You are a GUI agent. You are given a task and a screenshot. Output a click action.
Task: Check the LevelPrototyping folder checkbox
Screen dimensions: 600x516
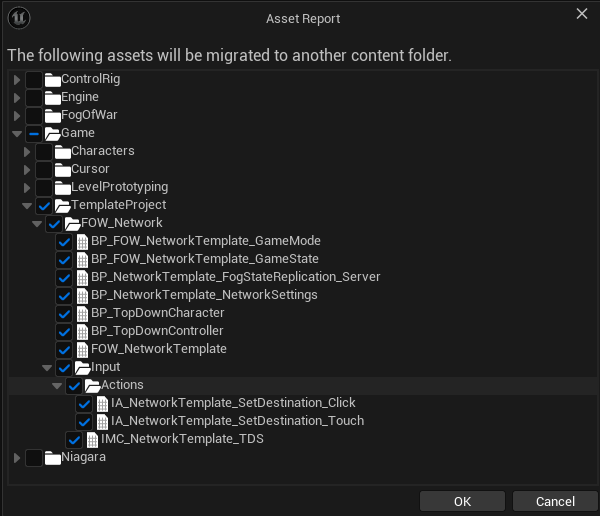coord(44,188)
